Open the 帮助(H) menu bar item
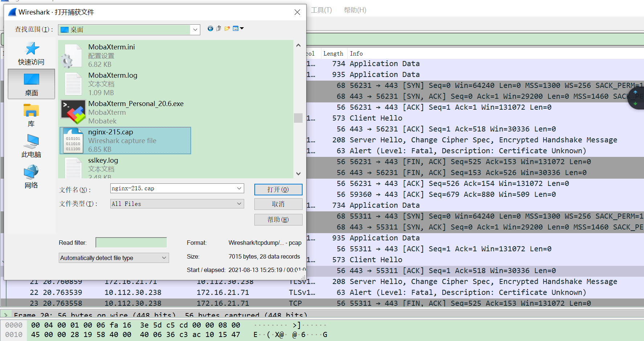The width and height of the screenshot is (644, 341). tap(355, 10)
